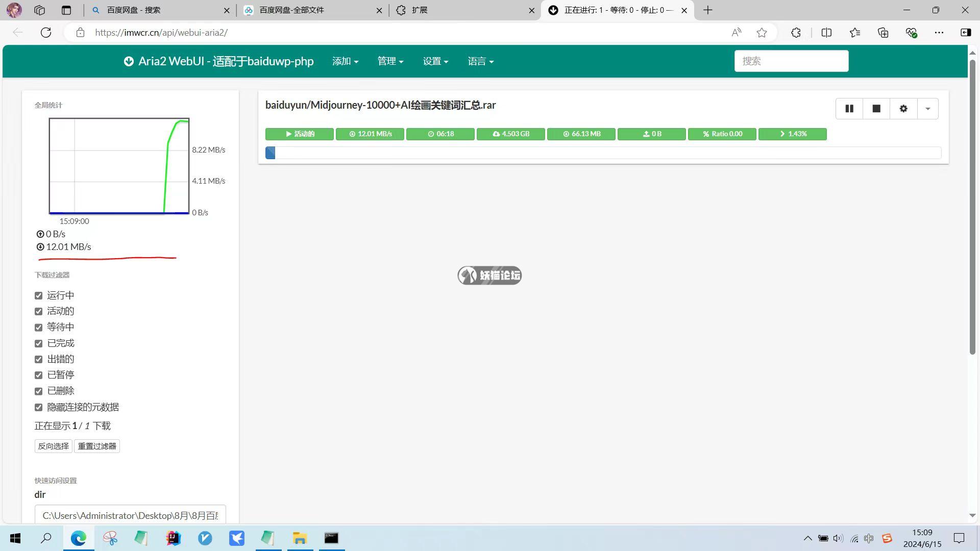Open the volume tray icon
This screenshot has width=980, height=551.
click(x=838, y=538)
